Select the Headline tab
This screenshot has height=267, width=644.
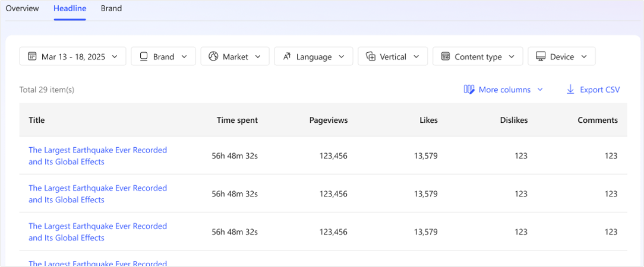pyautogui.click(x=70, y=8)
